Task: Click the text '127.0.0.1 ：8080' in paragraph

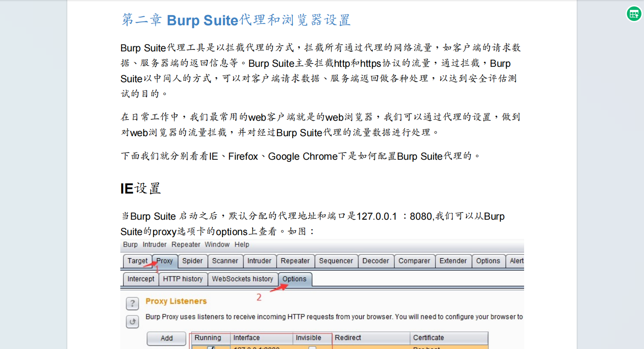Action: 394,216
